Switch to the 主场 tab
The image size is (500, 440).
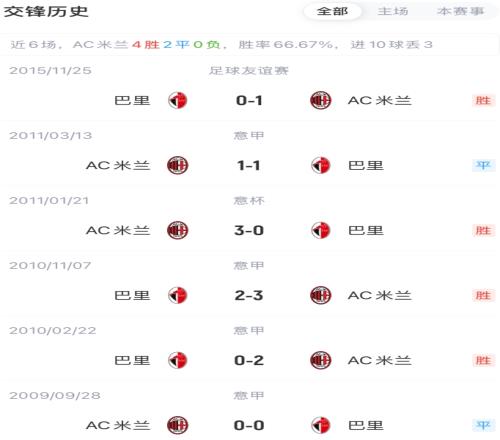coord(393,11)
